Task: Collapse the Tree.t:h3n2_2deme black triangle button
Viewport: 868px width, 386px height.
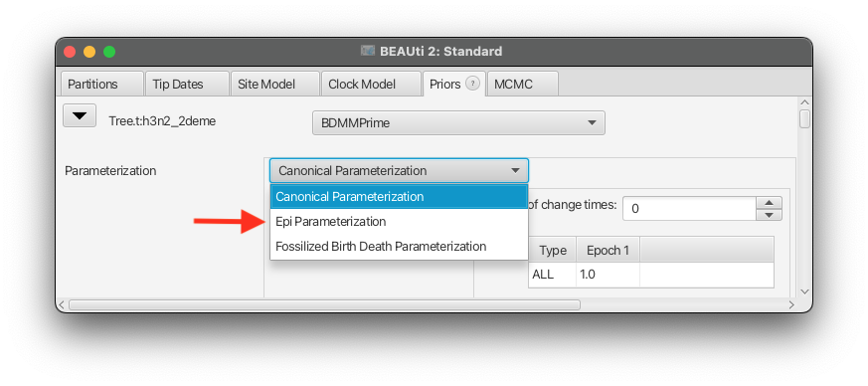Action: pyautogui.click(x=80, y=115)
